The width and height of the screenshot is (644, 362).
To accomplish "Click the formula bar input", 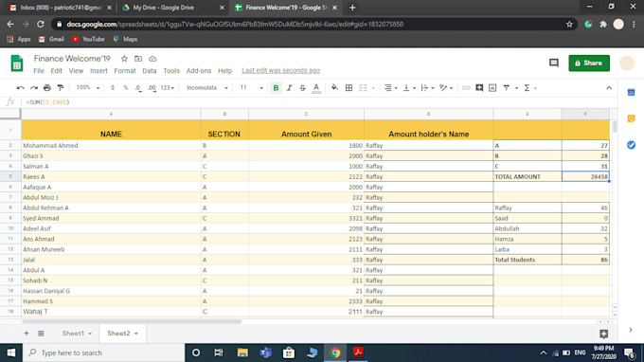I will [x=320, y=102].
